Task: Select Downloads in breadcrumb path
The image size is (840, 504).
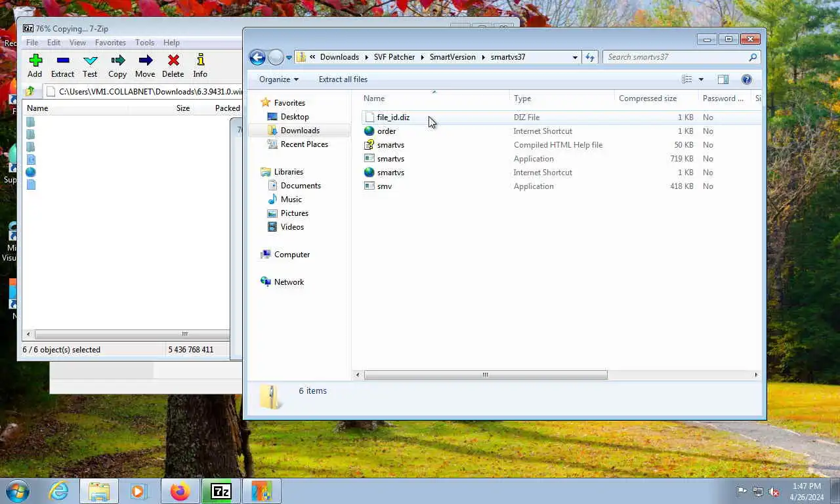Action: pyautogui.click(x=339, y=57)
